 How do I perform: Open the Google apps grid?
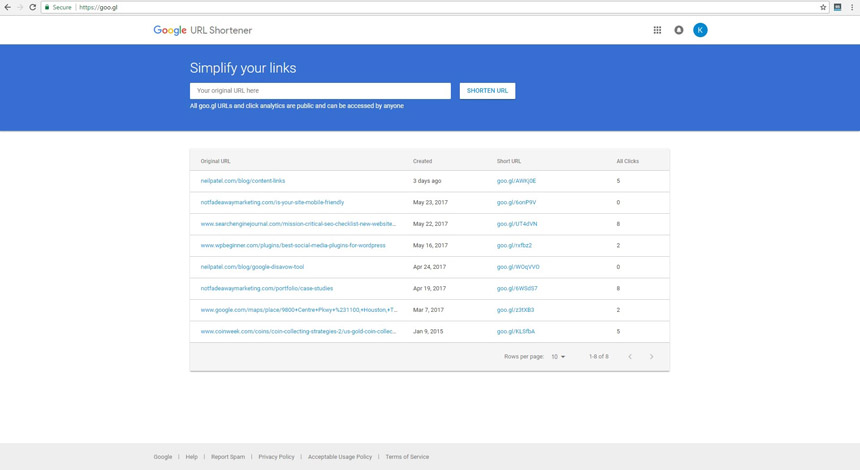click(x=657, y=30)
